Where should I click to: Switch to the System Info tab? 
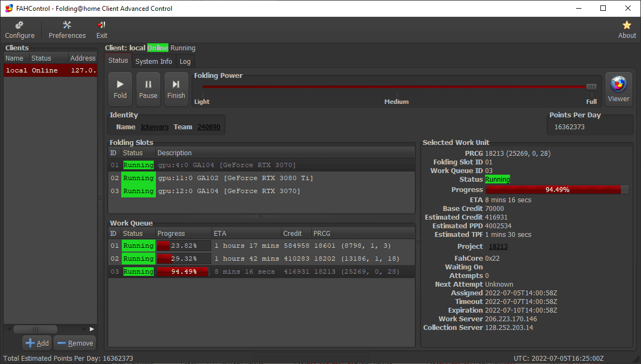[154, 61]
